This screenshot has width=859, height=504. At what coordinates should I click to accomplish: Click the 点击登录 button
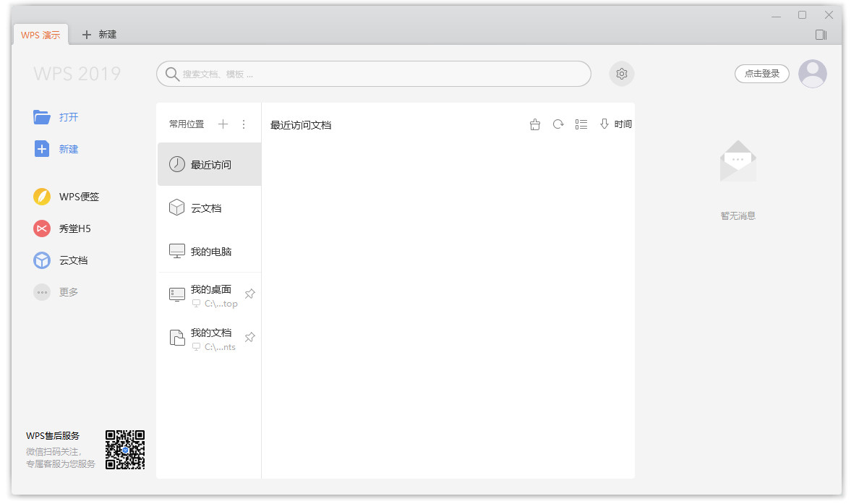(762, 74)
